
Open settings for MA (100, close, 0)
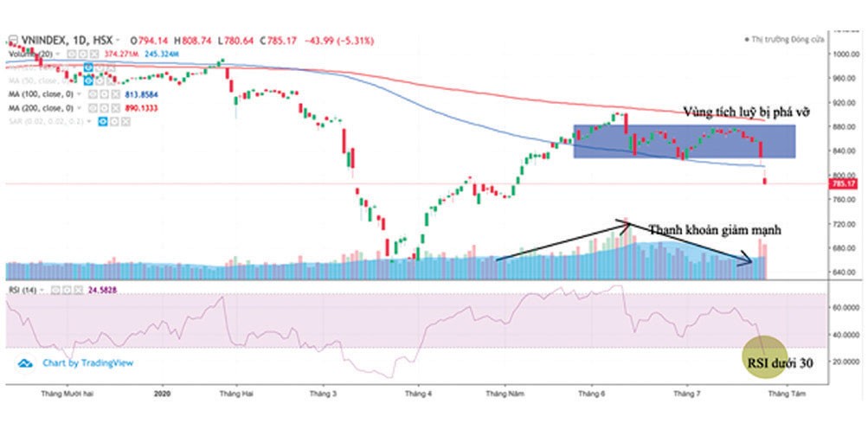point(103,93)
